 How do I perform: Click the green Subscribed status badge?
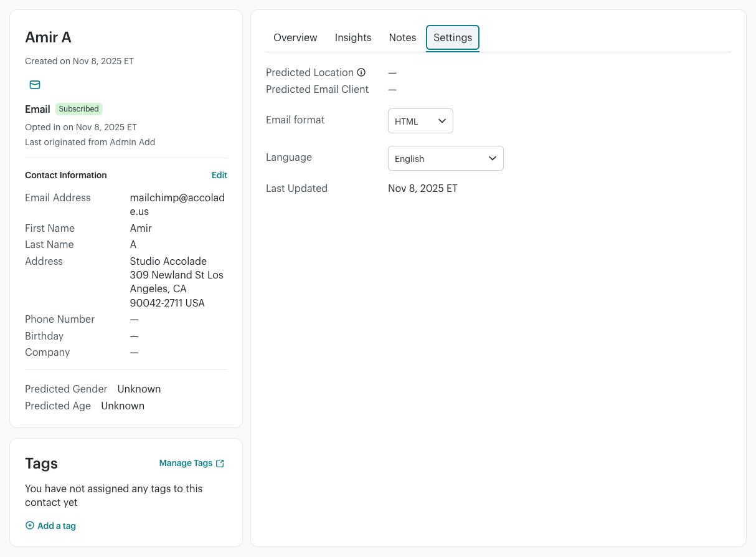[79, 109]
